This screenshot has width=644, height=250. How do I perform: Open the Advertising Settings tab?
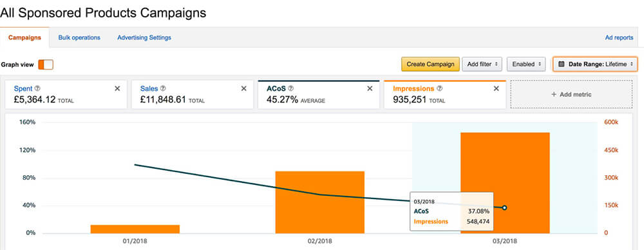click(144, 37)
